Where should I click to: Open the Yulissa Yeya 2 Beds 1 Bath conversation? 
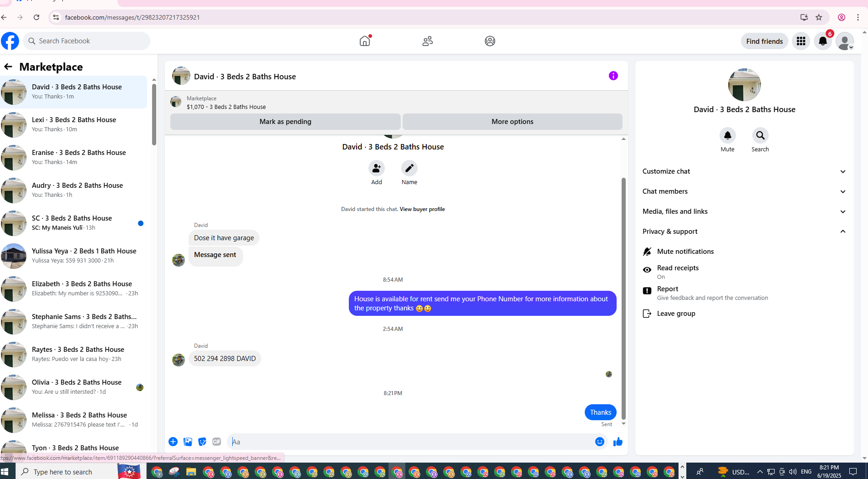tap(74, 256)
